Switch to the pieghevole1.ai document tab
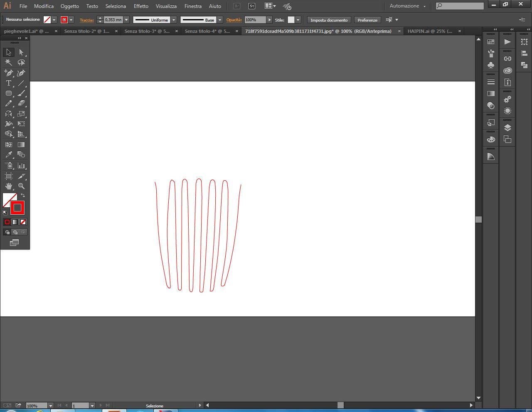532x412 pixels. [26, 31]
